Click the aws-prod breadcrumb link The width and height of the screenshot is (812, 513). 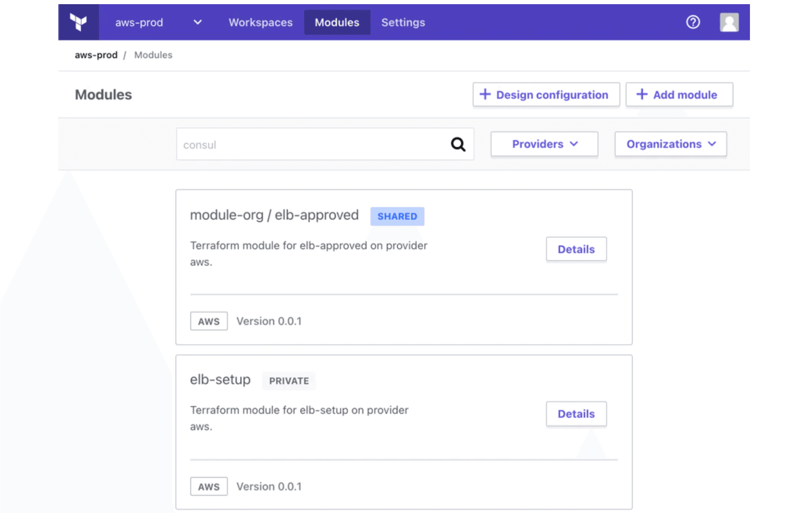click(96, 55)
